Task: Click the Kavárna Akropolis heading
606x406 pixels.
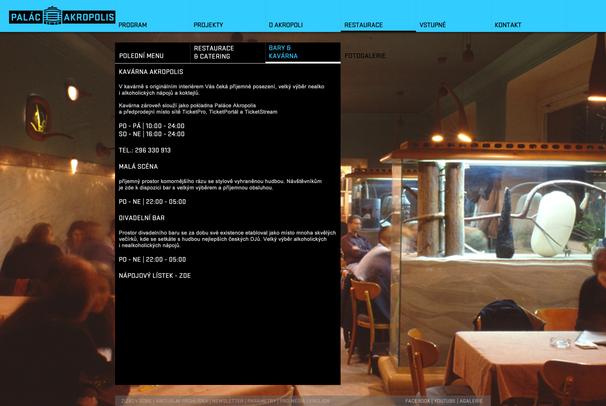Action: [x=150, y=72]
